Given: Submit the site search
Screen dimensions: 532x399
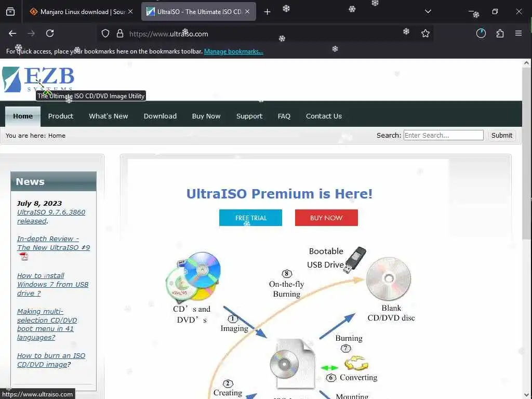Looking at the screenshot, I should (x=502, y=136).
